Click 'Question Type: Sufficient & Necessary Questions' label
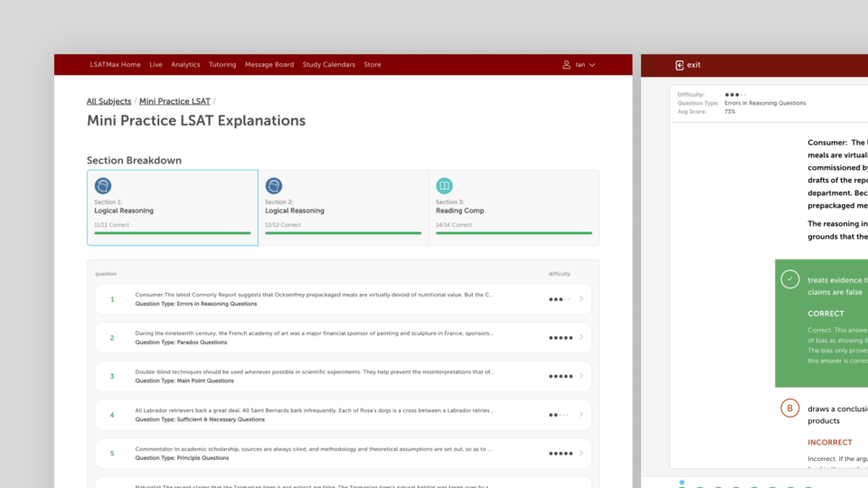Viewport: 868px width, 488px height. tap(200, 419)
